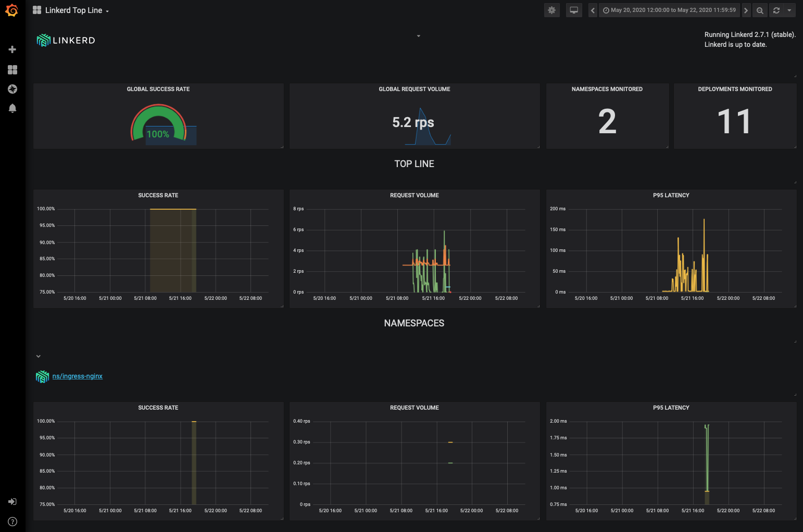
Task: Click the dashboard grid icon beside title
Action: pos(37,10)
